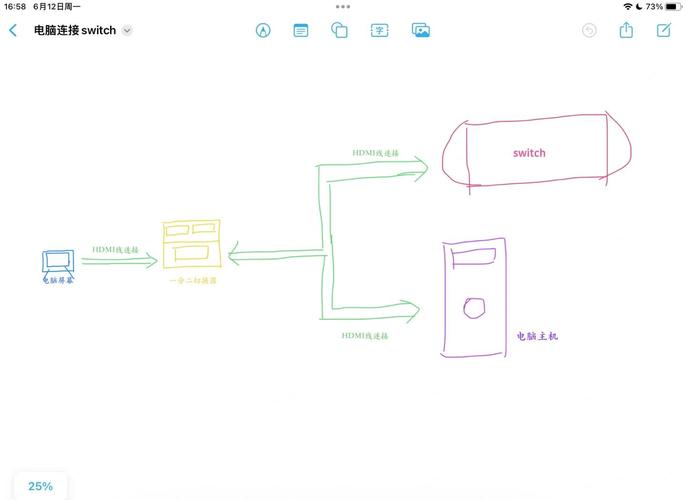The width and height of the screenshot is (686, 500).
Task: Open the shapes library
Action: (340, 31)
